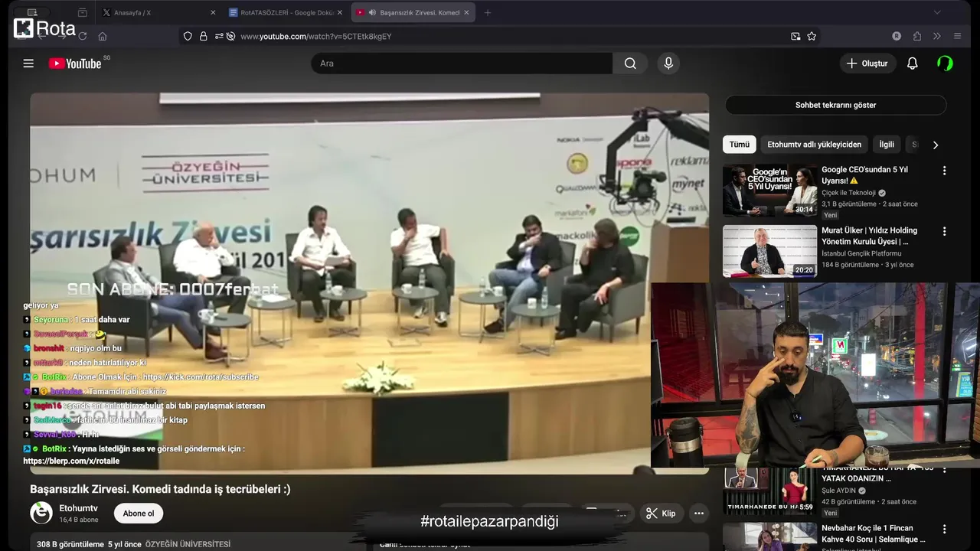Open the Murat Ülker Yıldız Holding video title
This screenshot has height=551, width=980.
[x=869, y=236]
